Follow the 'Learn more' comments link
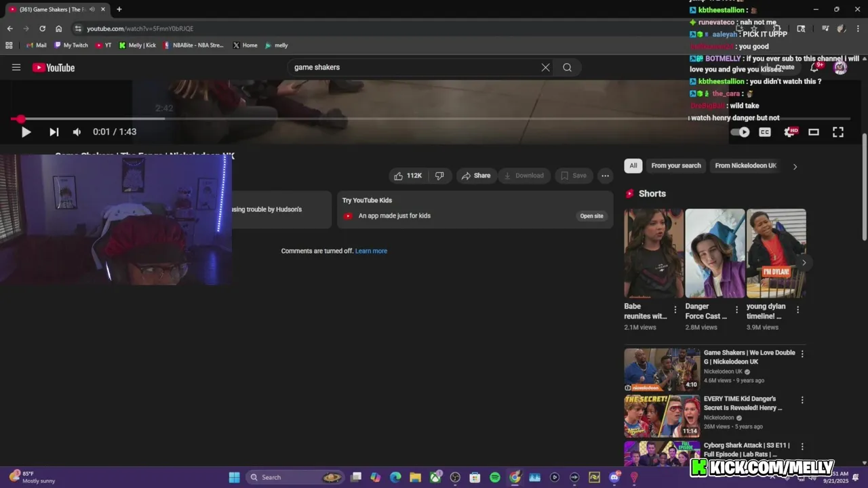Image resolution: width=868 pixels, height=488 pixels. (x=371, y=251)
